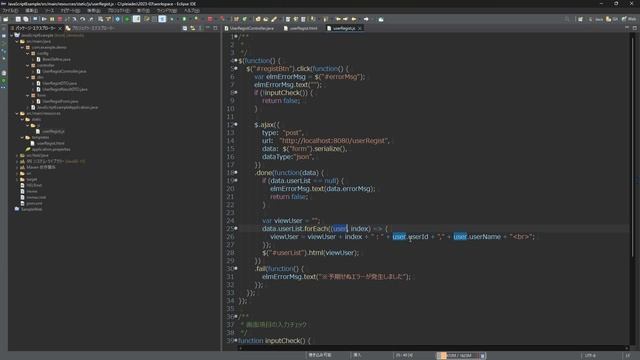Collapse the com.example.demo package
Viewport: 640px width, 360px height.
pyautogui.click(x=22, y=47)
